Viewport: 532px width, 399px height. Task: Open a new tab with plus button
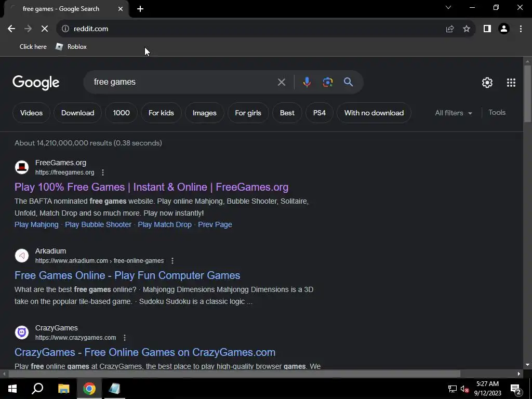140,9
